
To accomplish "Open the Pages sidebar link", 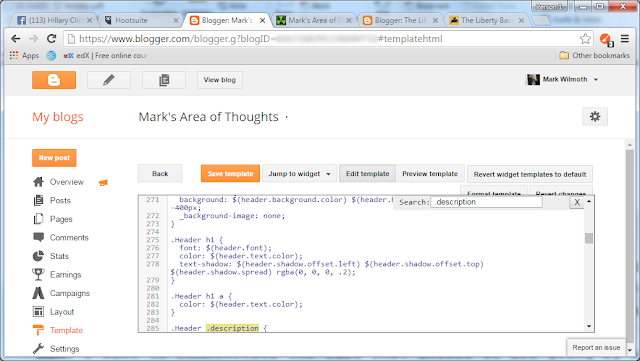I will tap(61, 219).
